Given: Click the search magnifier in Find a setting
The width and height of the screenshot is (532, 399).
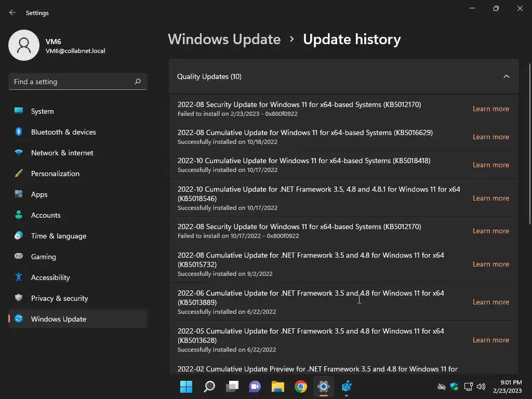Looking at the screenshot, I should (x=137, y=82).
